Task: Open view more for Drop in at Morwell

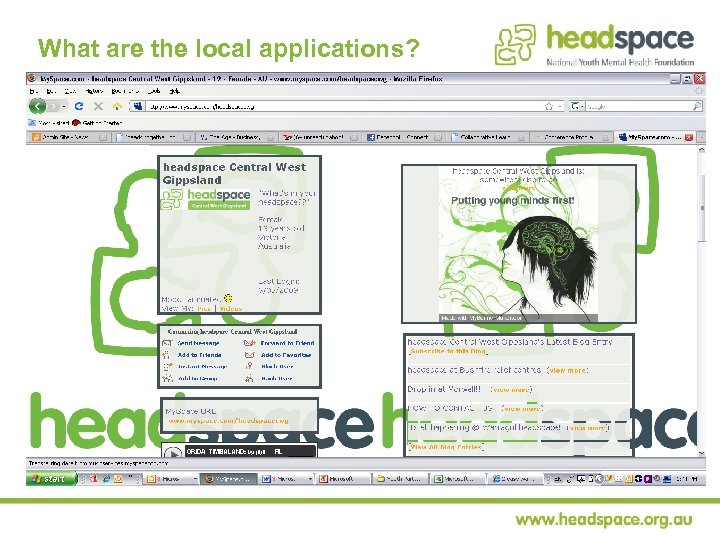Action: coord(511,389)
